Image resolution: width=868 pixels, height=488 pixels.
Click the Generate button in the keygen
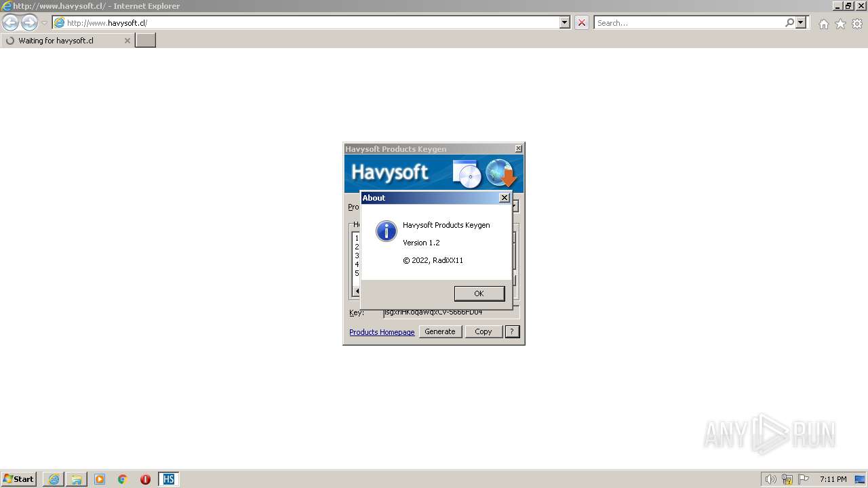point(440,331)
